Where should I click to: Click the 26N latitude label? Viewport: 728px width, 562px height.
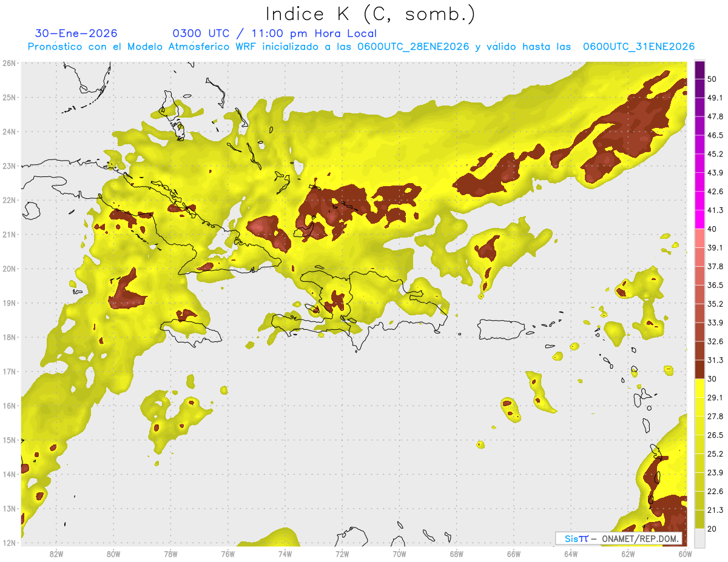coord(9,63)
